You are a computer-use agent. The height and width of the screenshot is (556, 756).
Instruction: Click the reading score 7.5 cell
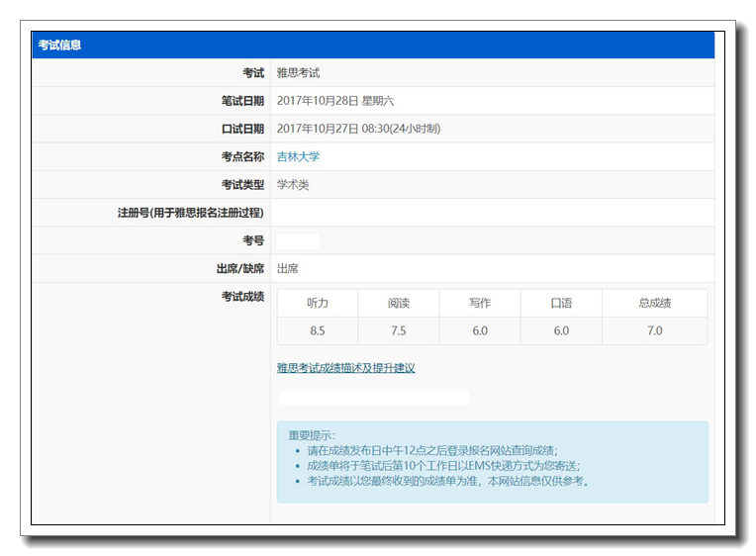click(x=399, y=330)
